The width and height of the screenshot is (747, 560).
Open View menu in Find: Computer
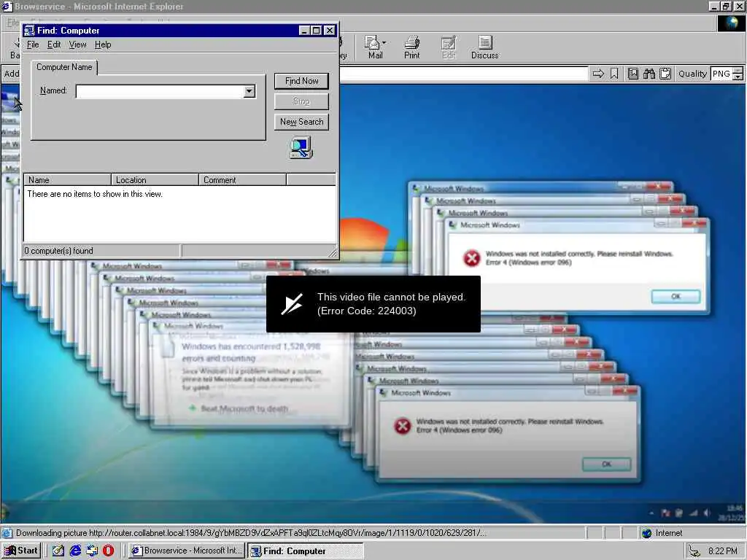click(x=77, y=44)
